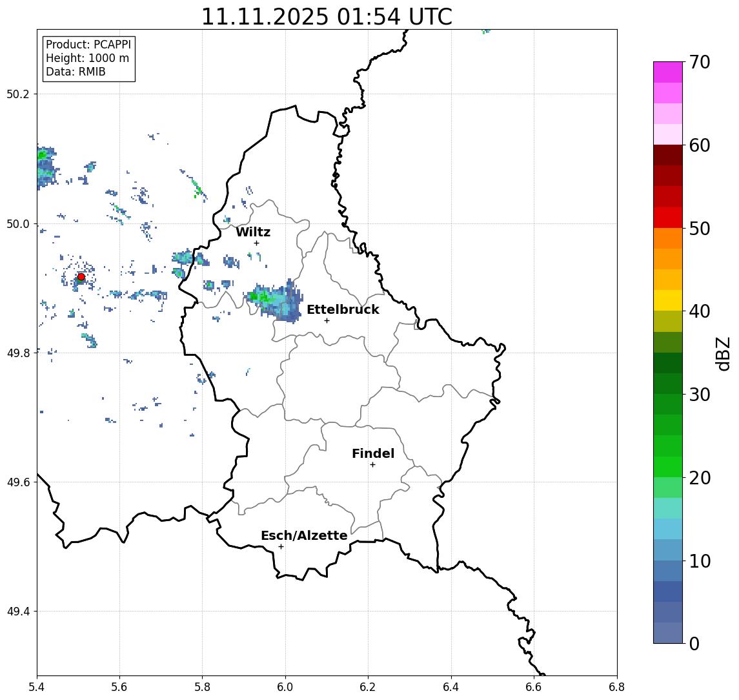The image size is (739, 700).
Task: Click the longitude label 6.4
Action: click(451, 687)
